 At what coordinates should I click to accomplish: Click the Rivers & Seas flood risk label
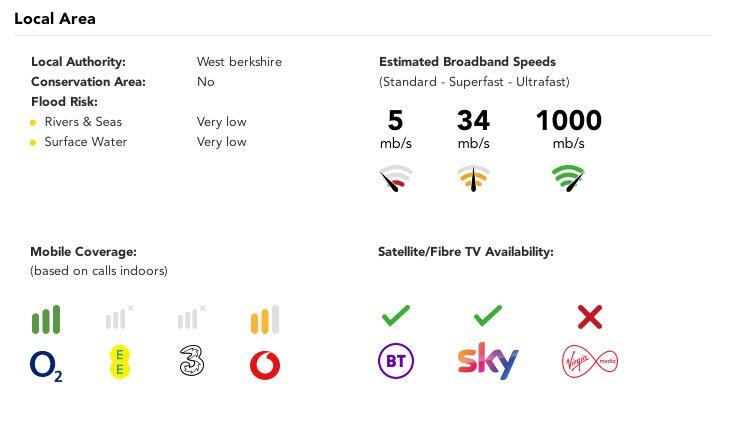click(83, 122)
